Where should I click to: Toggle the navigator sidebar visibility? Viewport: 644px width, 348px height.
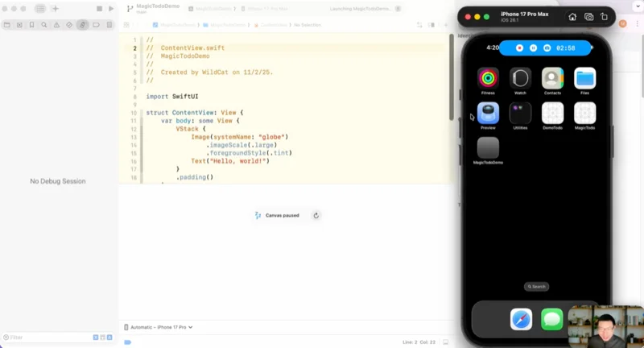pyautogui.click(x=39, y=9)
